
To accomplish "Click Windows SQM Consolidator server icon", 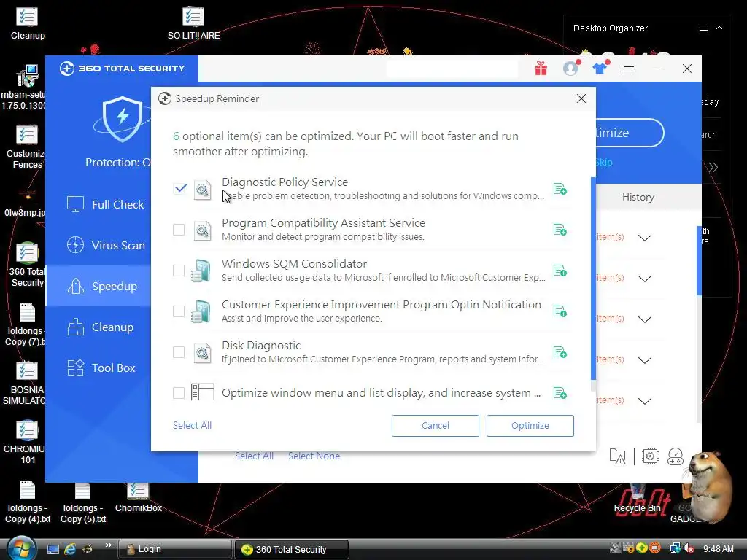I will (x=201, y=271).
